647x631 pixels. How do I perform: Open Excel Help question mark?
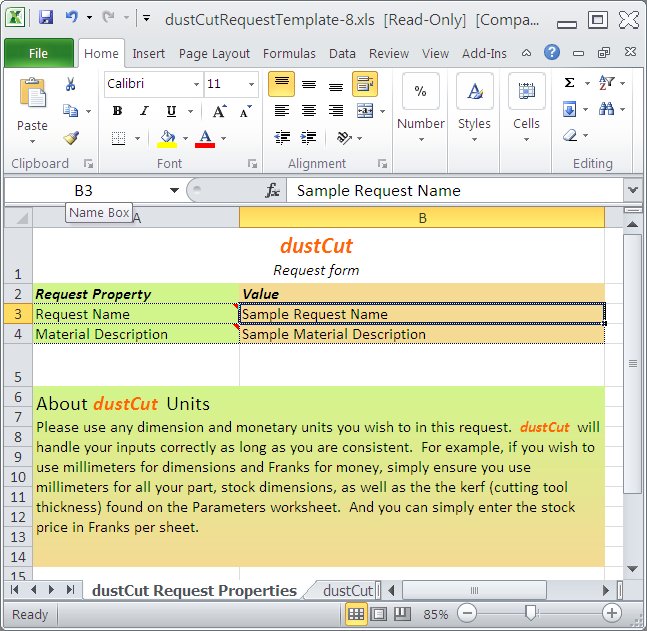pyautogui.click(x=552, y=52)
